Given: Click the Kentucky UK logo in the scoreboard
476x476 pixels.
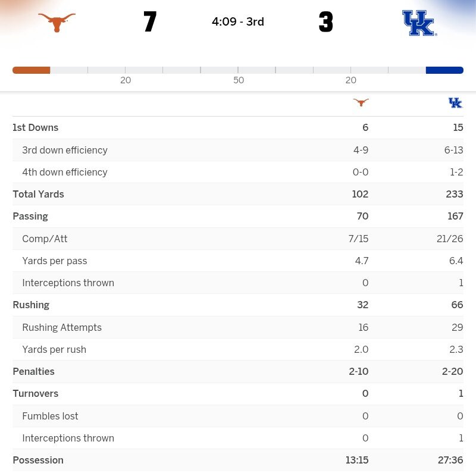Looking at the screenshot, I should pyautogui.click(x=419, y=23).
